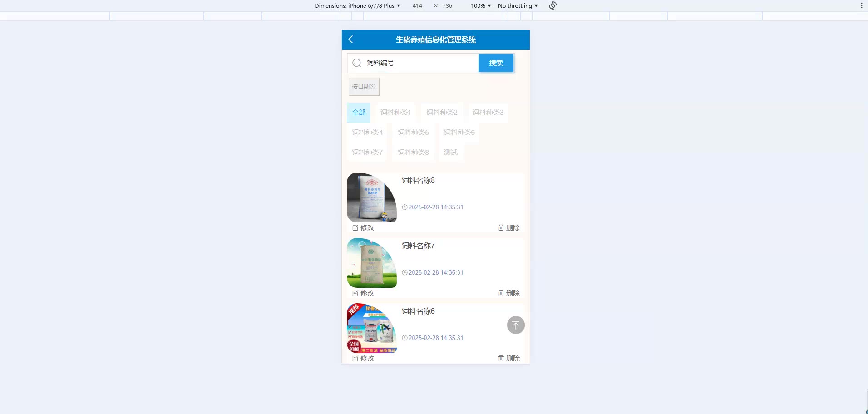868x414 pixels.
Task: Click the timestamp of 饲料名称6
Action: tap(433, 338)
